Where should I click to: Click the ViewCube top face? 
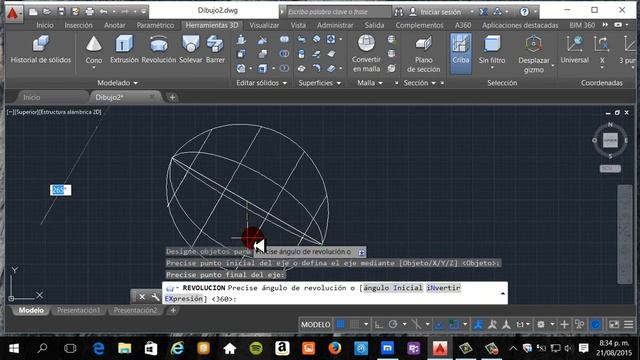[610, 140]
